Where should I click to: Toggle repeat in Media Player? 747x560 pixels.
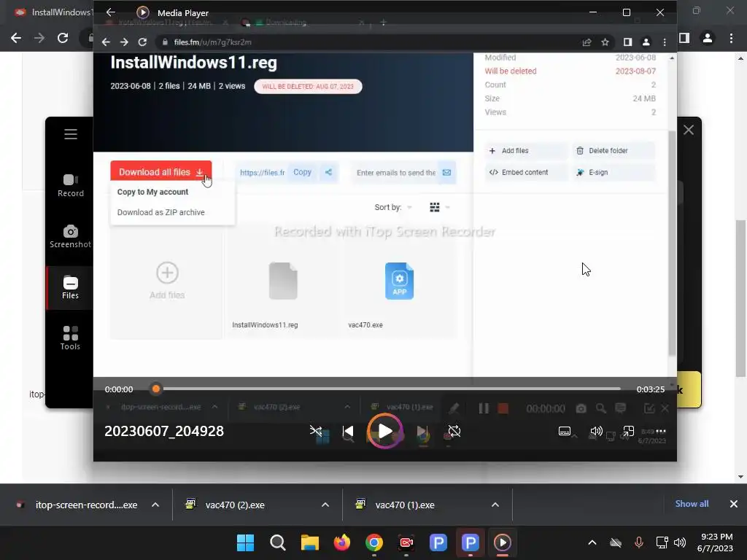(454, 432)
